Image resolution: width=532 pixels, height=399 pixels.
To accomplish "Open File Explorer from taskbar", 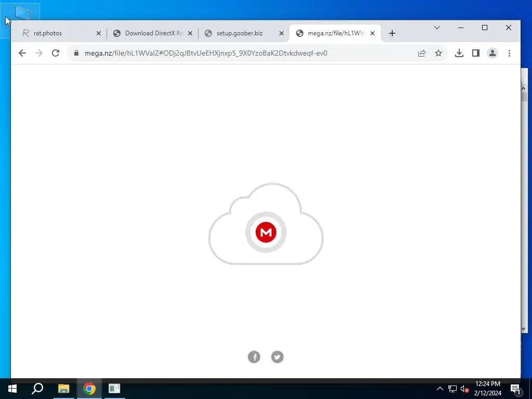I will 63,389.
